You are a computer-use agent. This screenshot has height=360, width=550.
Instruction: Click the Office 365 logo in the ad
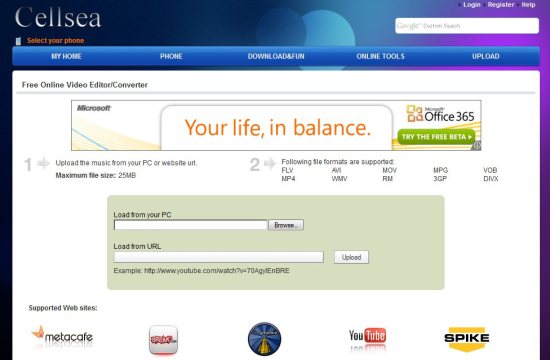point(441,114)
